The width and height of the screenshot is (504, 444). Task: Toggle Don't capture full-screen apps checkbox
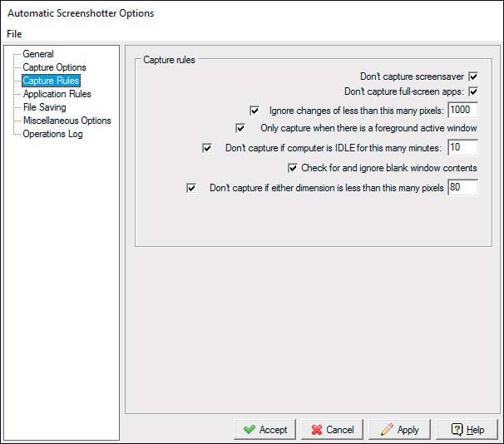(x=473, y=91)
